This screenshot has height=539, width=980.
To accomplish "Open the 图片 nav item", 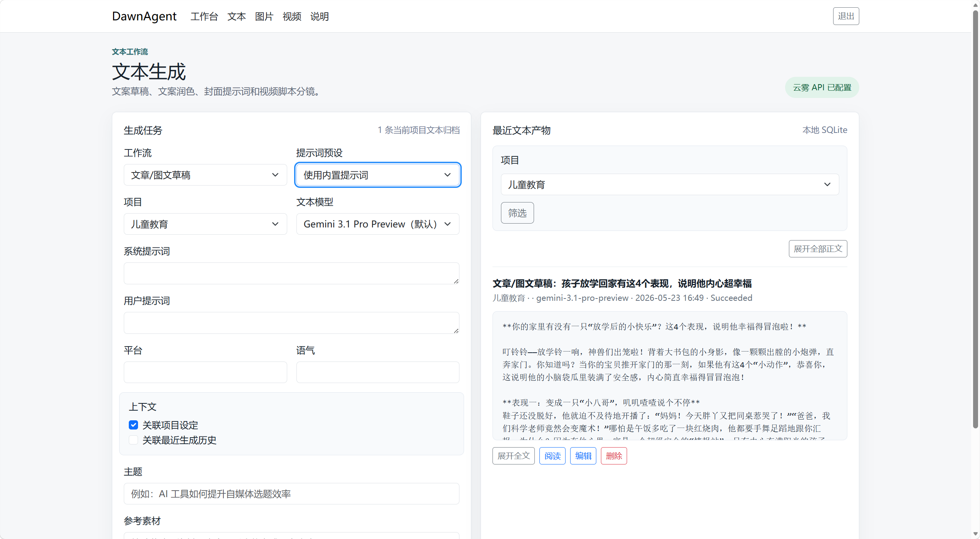I will (x=264, y=17).
